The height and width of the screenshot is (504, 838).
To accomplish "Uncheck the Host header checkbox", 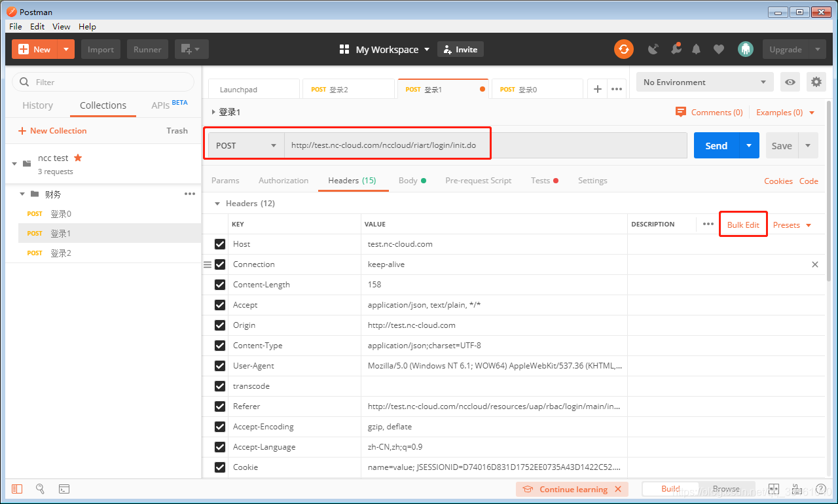I will pos(220,244).
